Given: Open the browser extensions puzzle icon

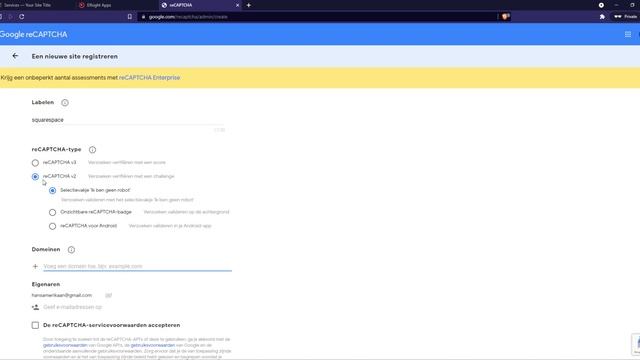Looking at the screenshot, I should click(x=602, y=17).
